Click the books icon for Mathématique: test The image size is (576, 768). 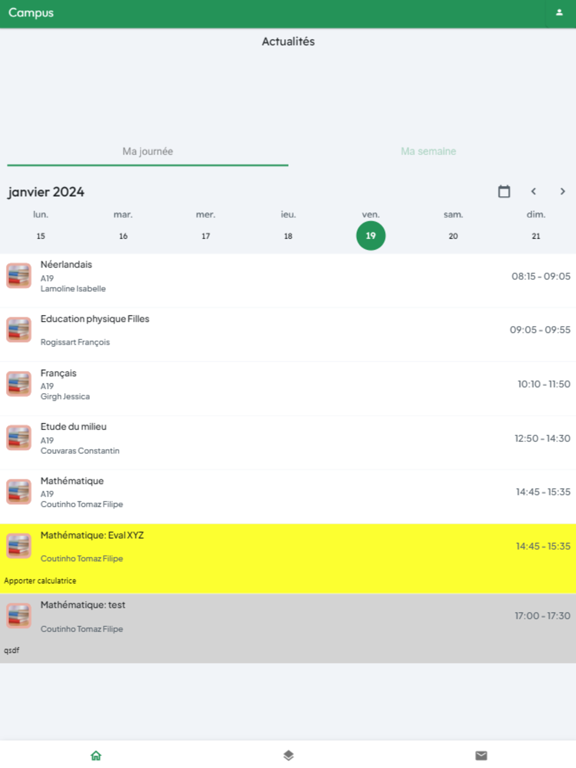(x=19, y=616)
